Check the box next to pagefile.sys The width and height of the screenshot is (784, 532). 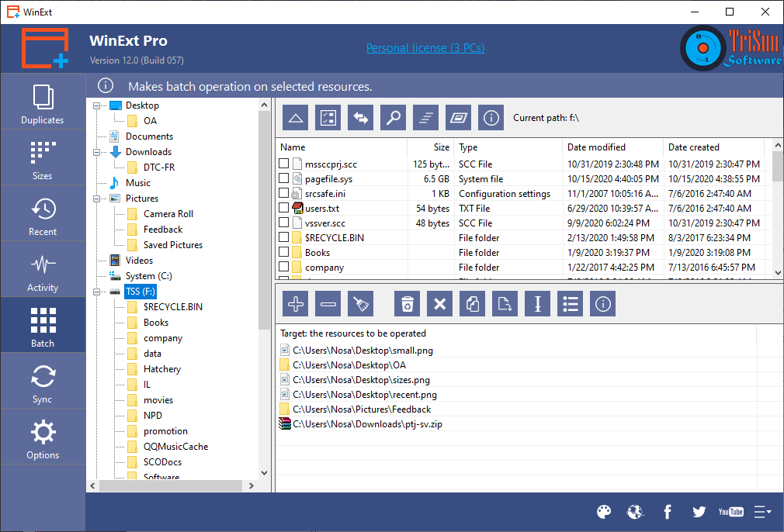(x=284, y=178)
